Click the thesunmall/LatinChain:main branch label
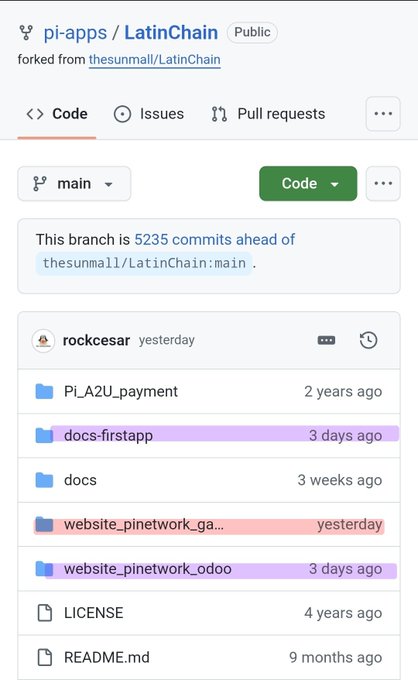The height and width of the screenshot is (680, 418). click(x=144, y=263)
